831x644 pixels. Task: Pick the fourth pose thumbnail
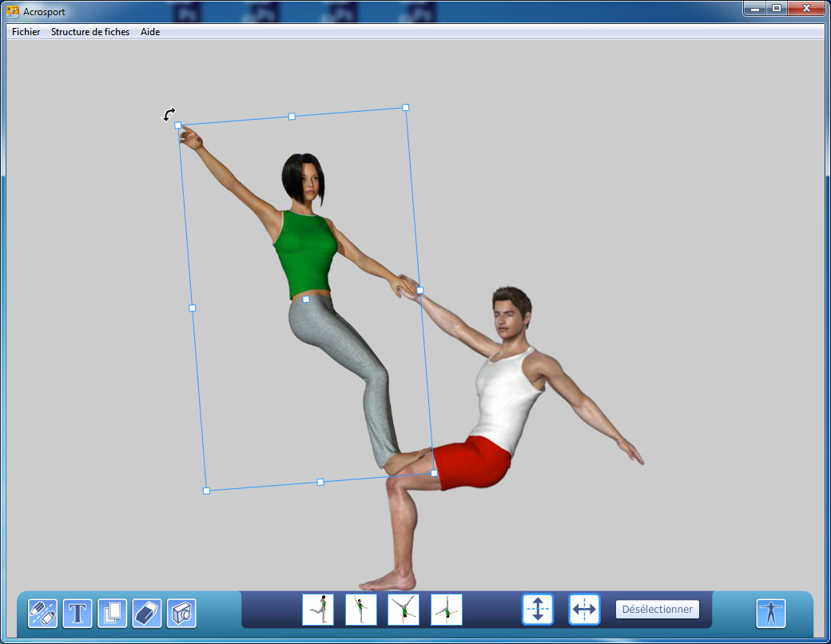click(447, 610)
